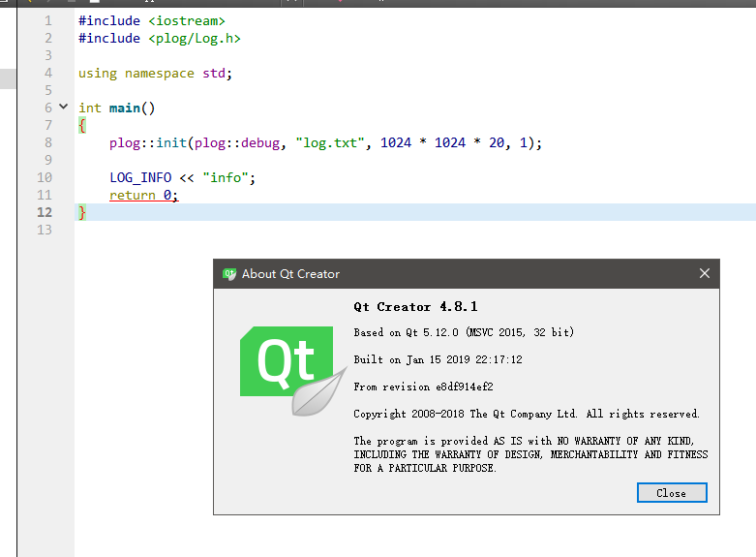Image resolution: width=756 pixels, height=557 pixels.
Task: Click 'Based on Qt 5.12.0' text
Action: pos(406,332)
